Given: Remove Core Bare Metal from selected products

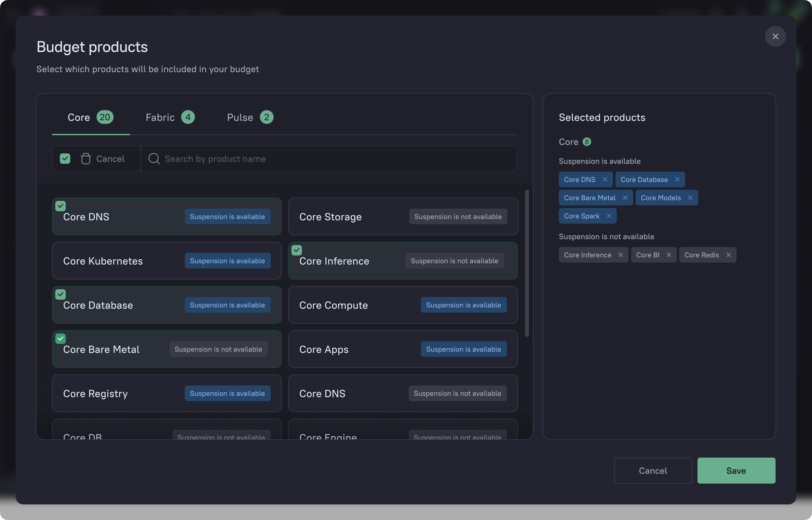Looking at the screenshot, I should 625,198.
